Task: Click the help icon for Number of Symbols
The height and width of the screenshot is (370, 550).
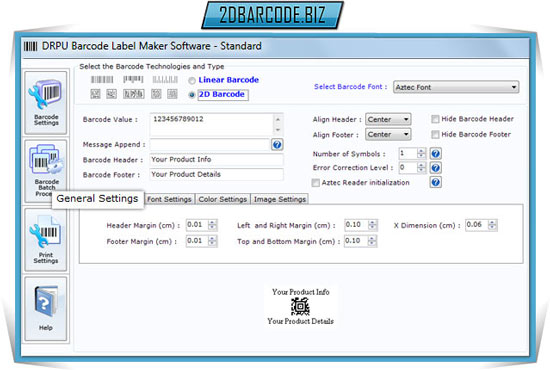Action: [435, 154]
